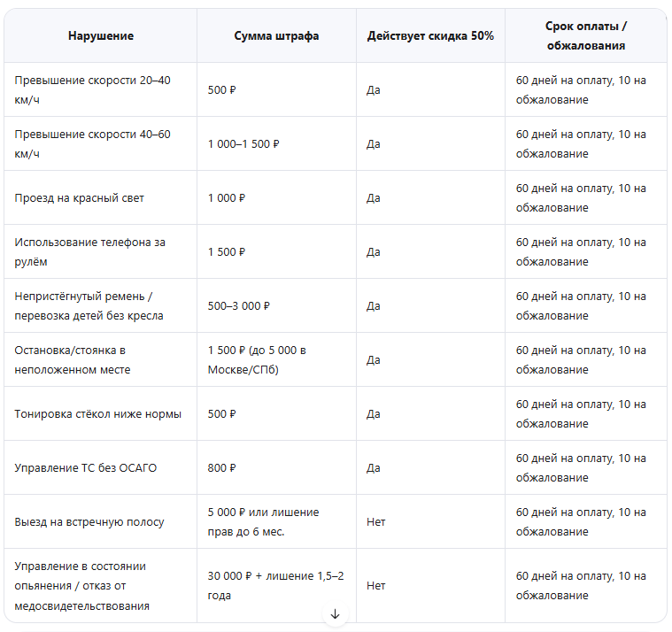
Task: Select the 'Нарушение' column header
Action: pyautogui.click(x=101, y=35)
